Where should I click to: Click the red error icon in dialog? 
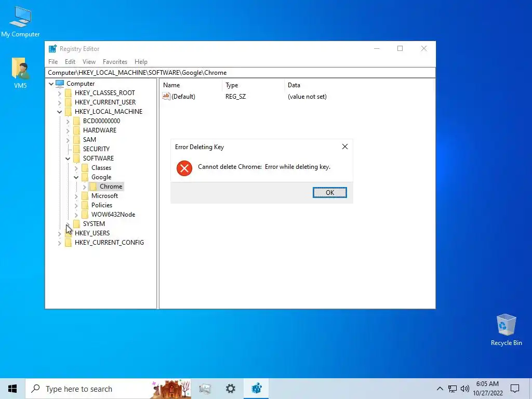click(x=184, y=168)
